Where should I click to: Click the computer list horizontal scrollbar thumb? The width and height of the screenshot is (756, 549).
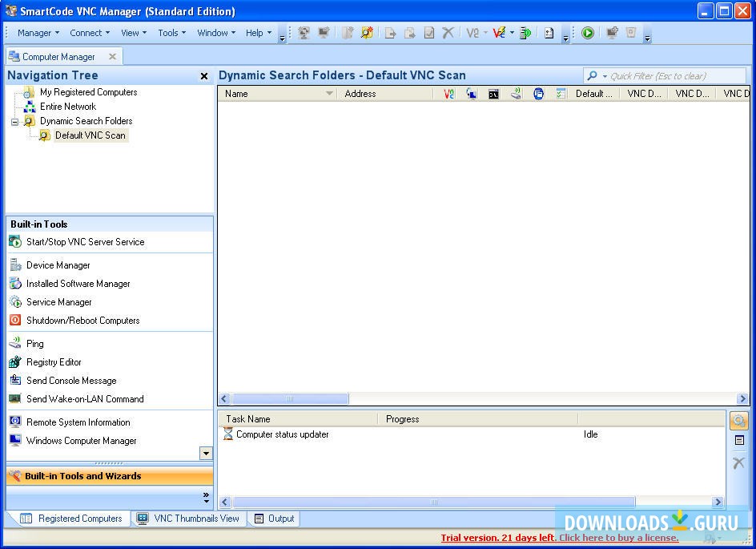(290, 399)
